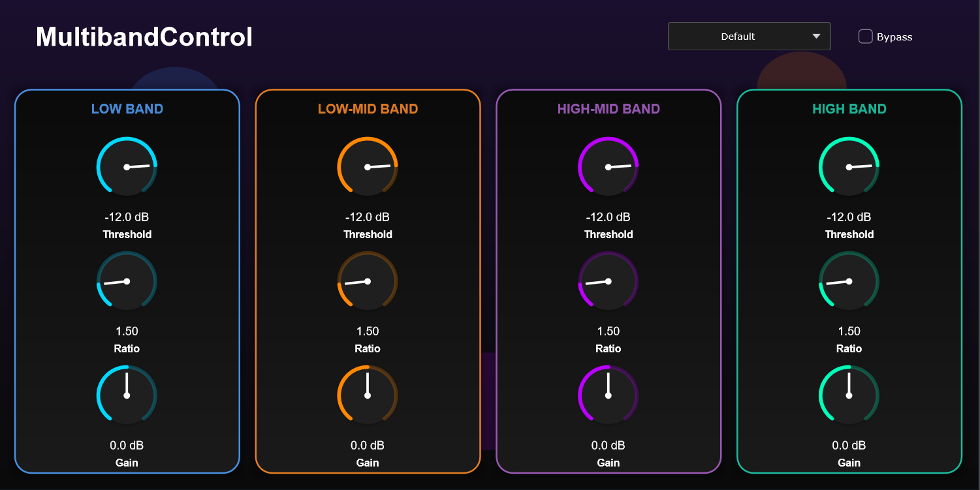
Task: Click the High Band Threshold knob
Action: click(x=849, y=167)
